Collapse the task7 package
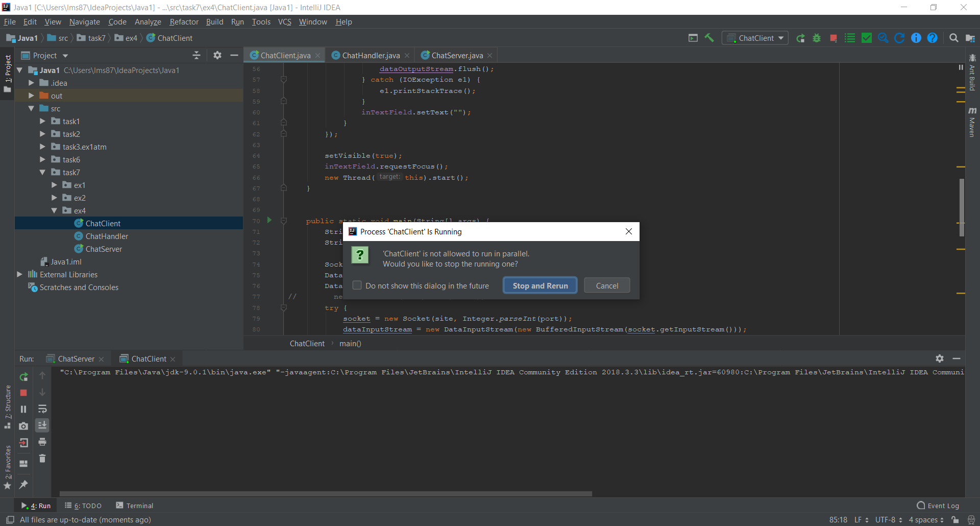This screenshot has height=526, width=980. (42, 172)
